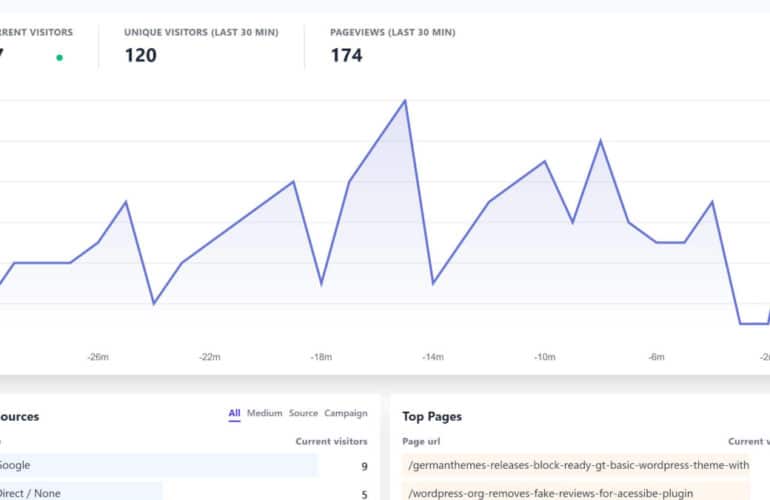This screenshot has height=500, width=770.
Task: Click the -22m axis label
Action: (210, 357)
